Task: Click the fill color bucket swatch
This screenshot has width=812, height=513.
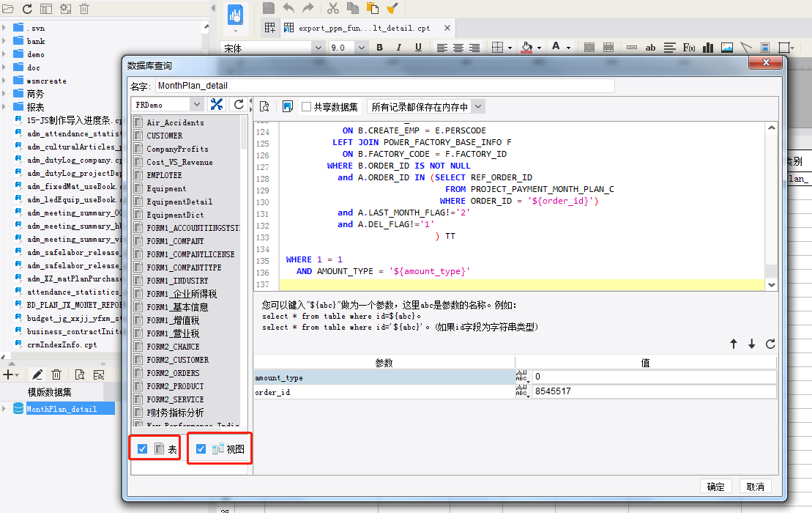Action: (x=526, y=48)
